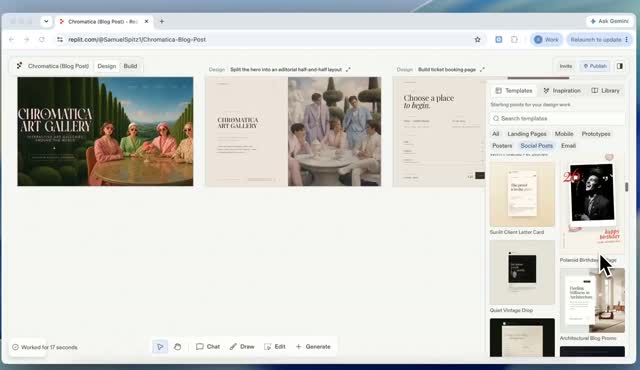640x370 pixels.
Task: Open the Polaroid Birthday template thumbnail
Action: (592, 204)
